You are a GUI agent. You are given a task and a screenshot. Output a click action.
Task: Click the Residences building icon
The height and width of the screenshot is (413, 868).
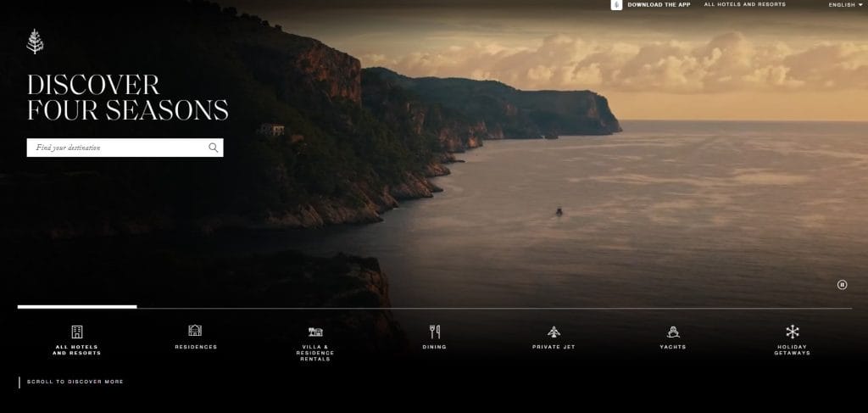click(x=195, y=331)
